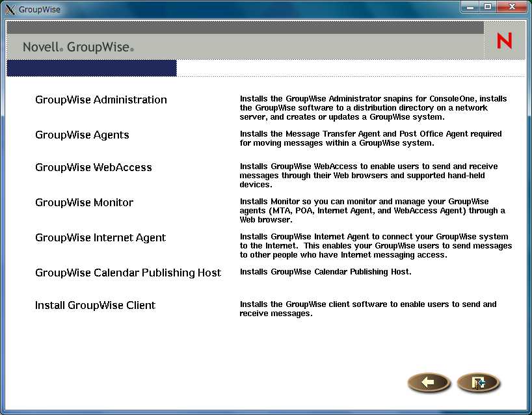Choose GroupWise WebAccess installation

pos(93,167)
